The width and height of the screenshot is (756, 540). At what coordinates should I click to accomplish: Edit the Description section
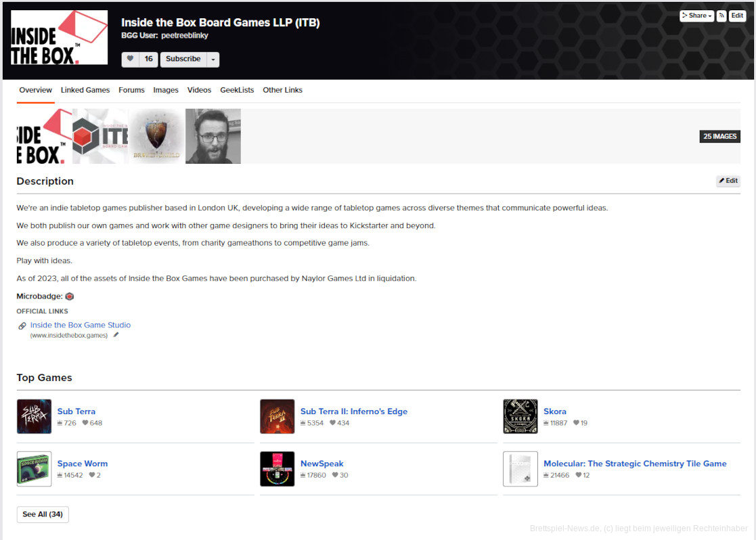[728, 181]
